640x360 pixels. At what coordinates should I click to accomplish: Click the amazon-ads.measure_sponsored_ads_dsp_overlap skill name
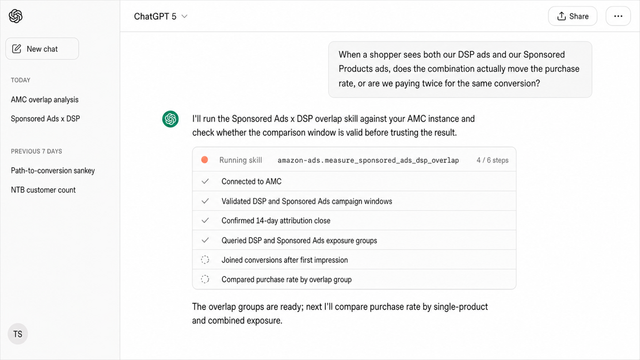pos(368,160)
